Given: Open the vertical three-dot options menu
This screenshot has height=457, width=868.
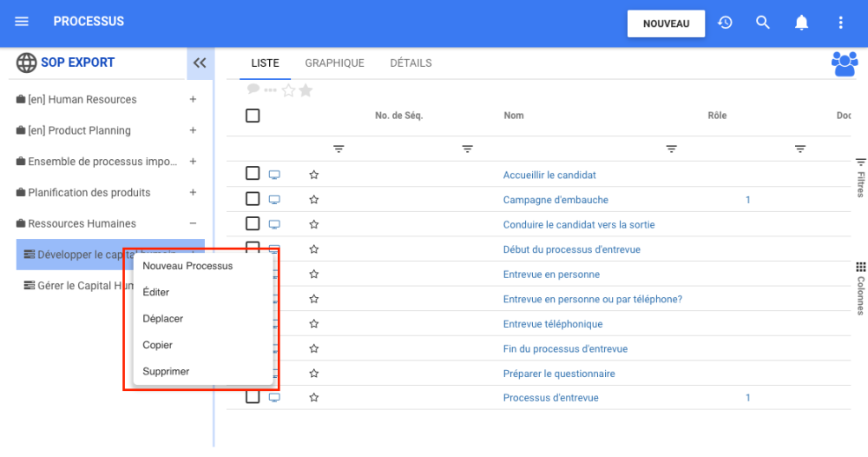Looking at the screenshot, I should point(839,23).
